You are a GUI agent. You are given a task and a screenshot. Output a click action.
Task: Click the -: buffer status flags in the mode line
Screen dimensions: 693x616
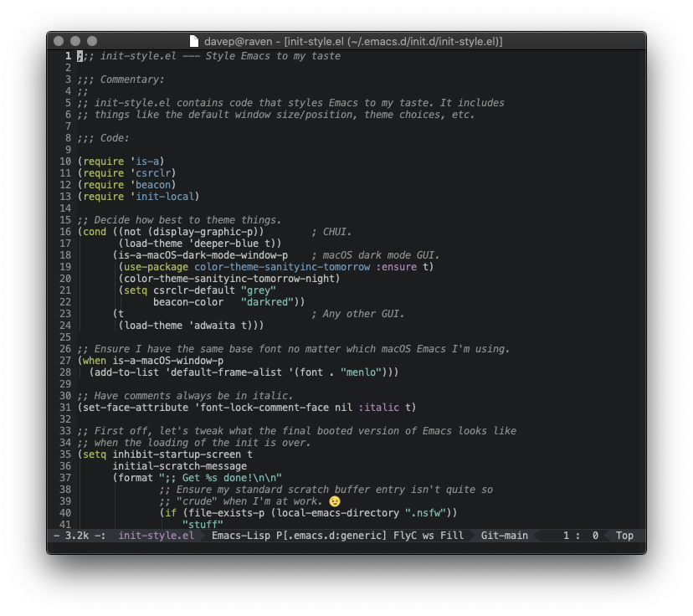100,535
